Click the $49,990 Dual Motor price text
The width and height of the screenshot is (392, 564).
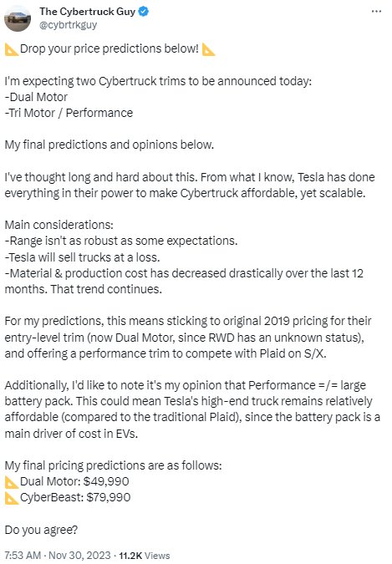(x=106, y=481)
